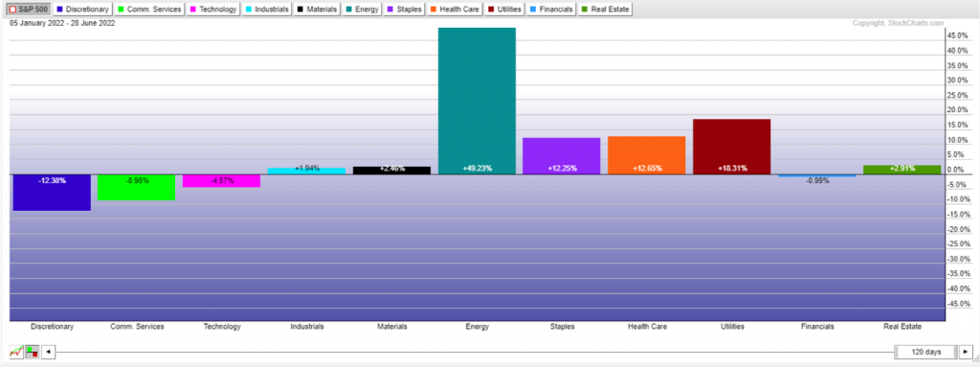Click the Comm. Services bar showing -8.98%
Viewport: 980px width, 367px height.
coord(137,187)
